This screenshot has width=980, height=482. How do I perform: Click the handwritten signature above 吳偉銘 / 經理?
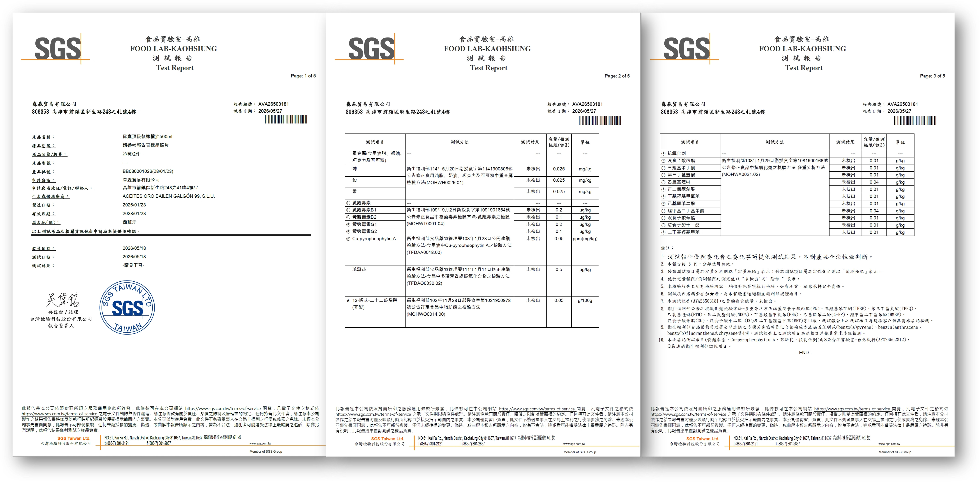[x=63, y=300]
